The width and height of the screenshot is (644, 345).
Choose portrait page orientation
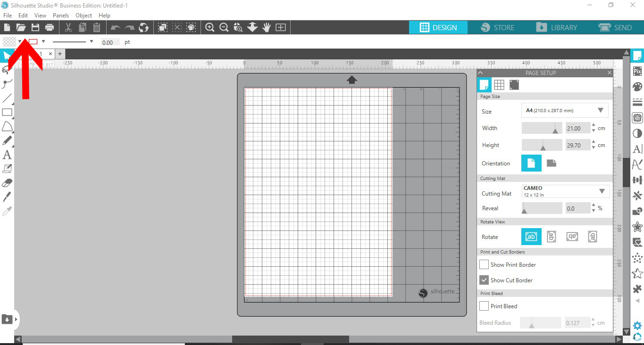(531, 164)
